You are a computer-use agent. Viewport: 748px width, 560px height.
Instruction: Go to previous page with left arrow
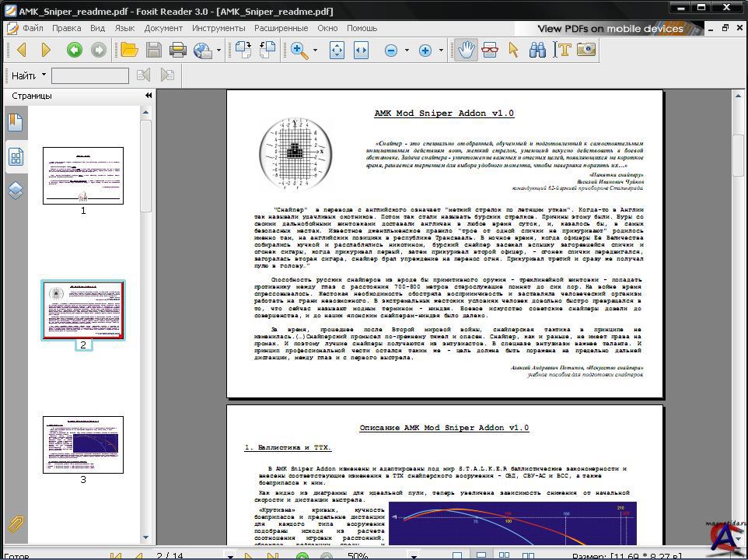[21, 51]
